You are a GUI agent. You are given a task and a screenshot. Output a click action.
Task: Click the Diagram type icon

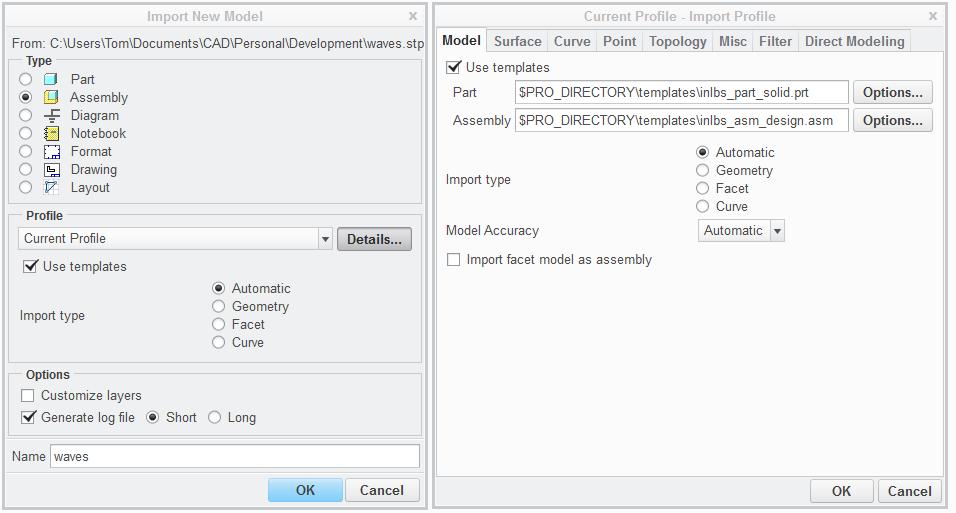52,115
